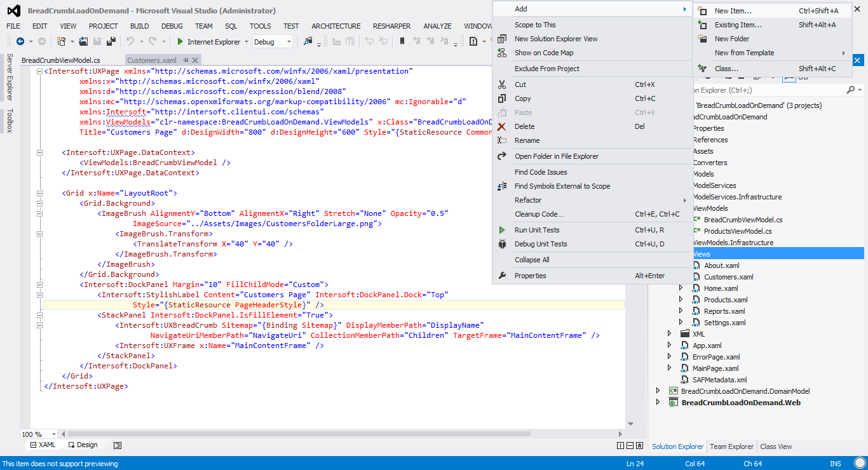Image resolution: width=868 pixels, height=470 pixels.
Task: Choose New Item… from Add submenu
Action: click(772, 11)
